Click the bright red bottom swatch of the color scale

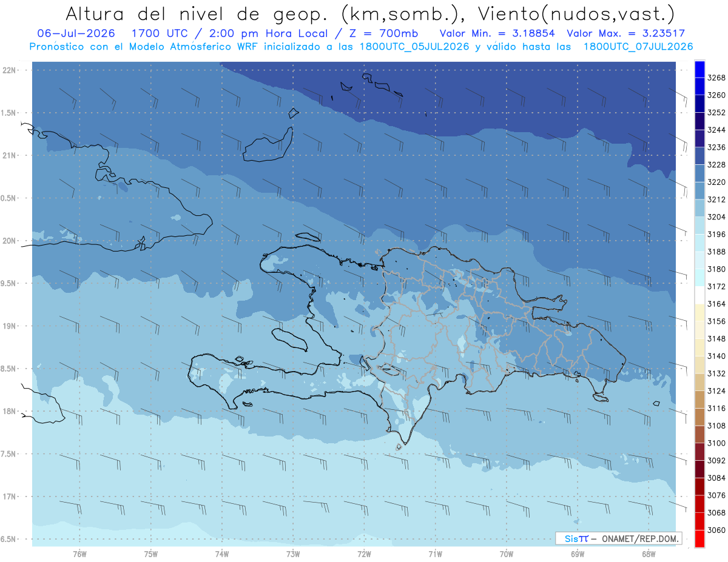(x=699, y=538)
